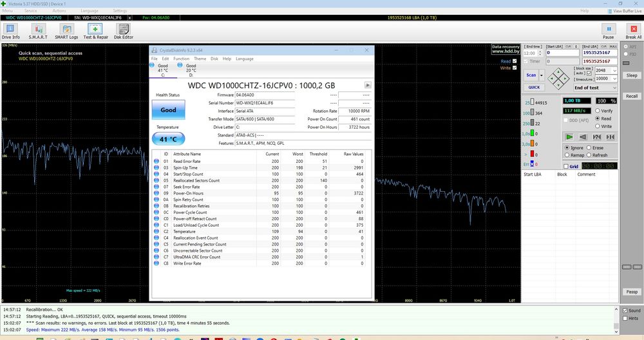Click the diamond navigation pad left arrow

click(552, 79)
